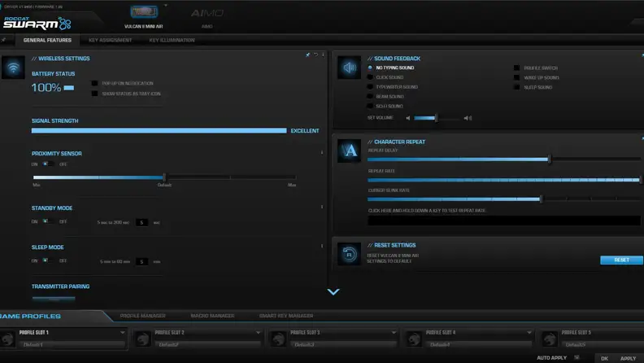Select the Vulcan II Mini Air device icon
Image resolution: width=644 pixels, height=363 pixels.
(x=144, y=12)
